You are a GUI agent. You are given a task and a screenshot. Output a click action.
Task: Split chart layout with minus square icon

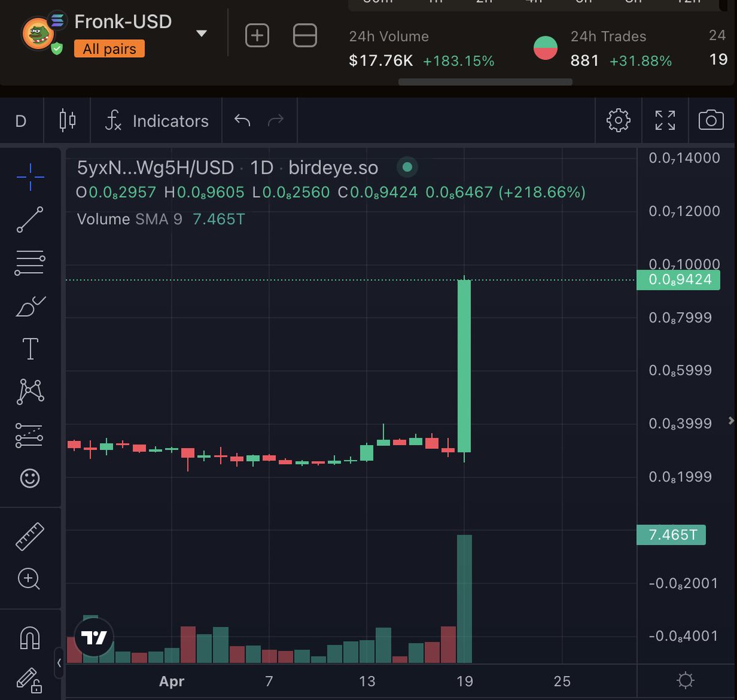305,36
